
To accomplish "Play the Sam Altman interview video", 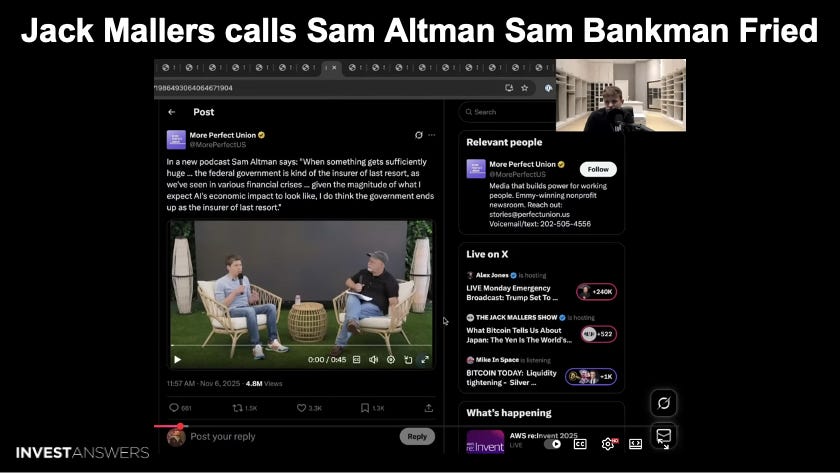I will point(177,359).
